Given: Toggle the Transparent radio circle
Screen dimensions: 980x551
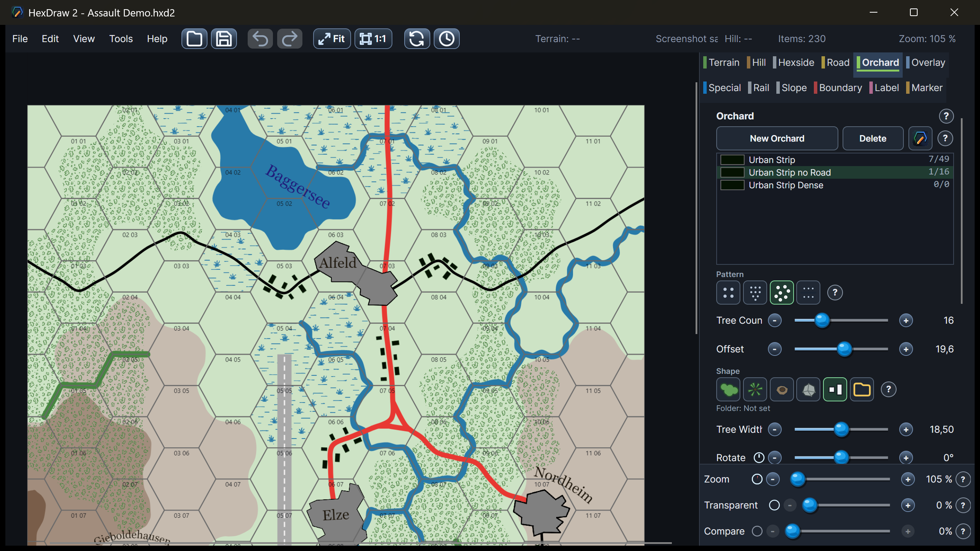Looking at the screenshot, I should pos(774,505).
